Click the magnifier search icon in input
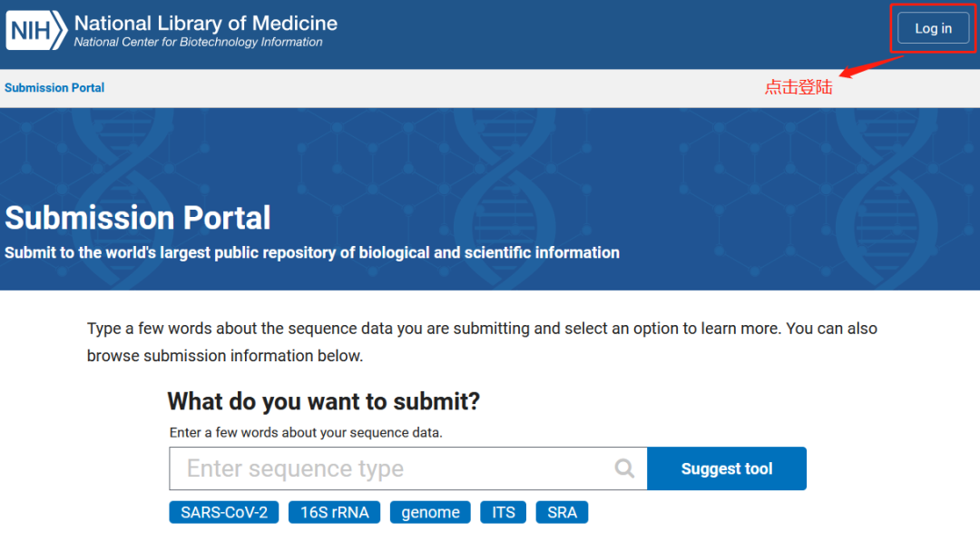 pyautogui.click(x=623, y=468)
